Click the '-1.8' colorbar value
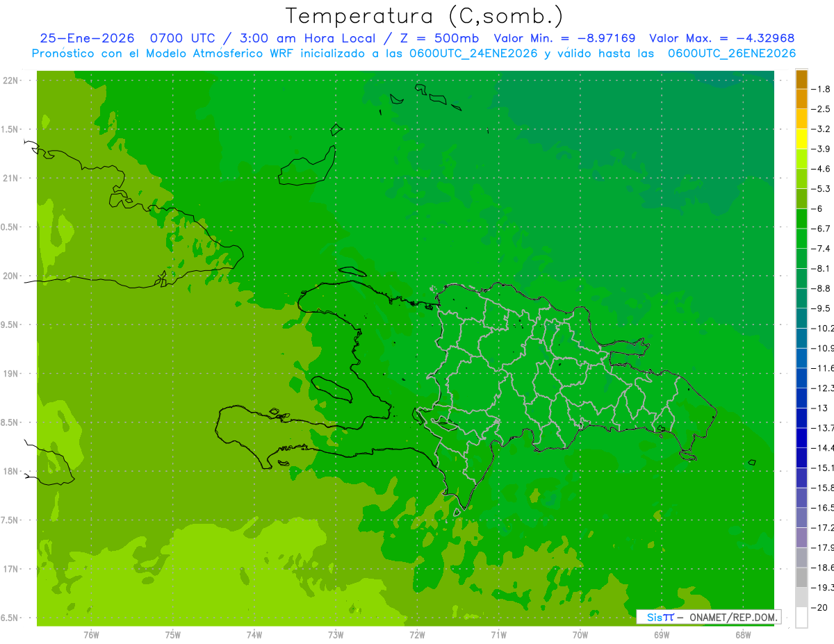The height and width of the screenshot is (644, 834). (x=821, y=89)
